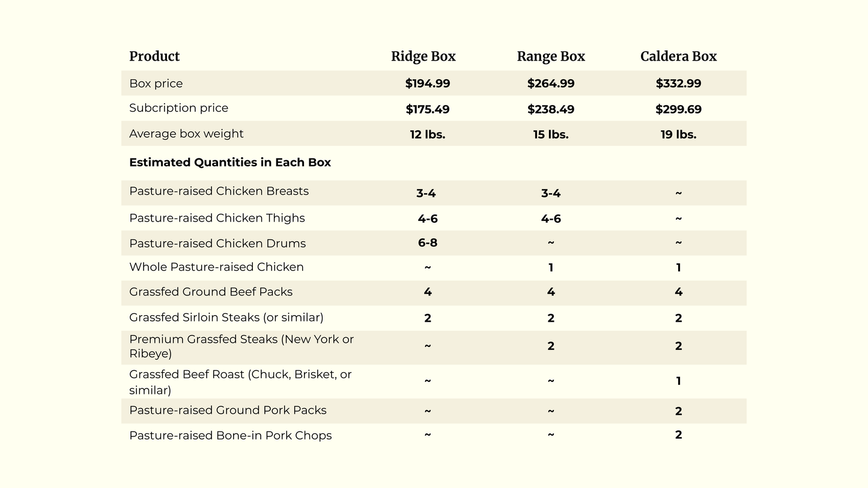Click the Caldera Box beef roast quantity
This screenshot has width=868, height=488.
[x=678, y=381]
